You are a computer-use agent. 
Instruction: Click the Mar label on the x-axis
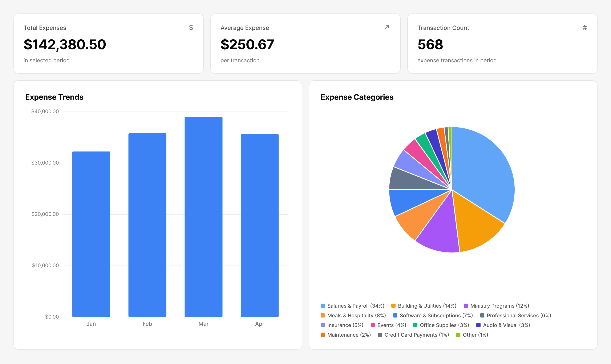coord(204,324)
